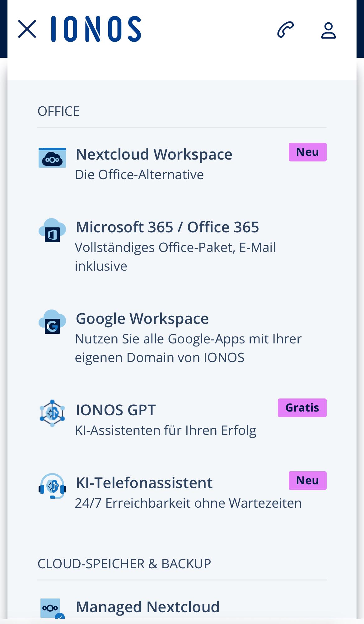The height and width of the screenshot is (624, 364).
Task: Click the Neu badge beside Nextcloud Workspace
Action: tap(307, 152)
